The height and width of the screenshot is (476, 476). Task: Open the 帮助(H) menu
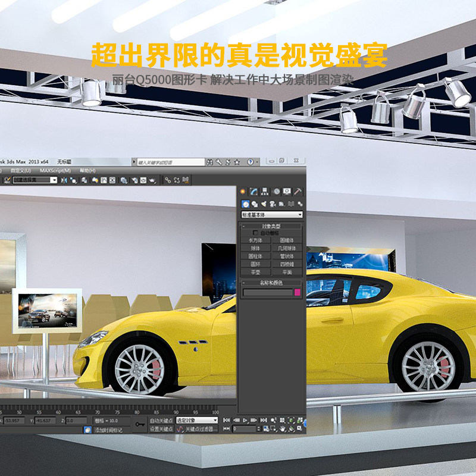pyautogui.click(x=87, y=171)
